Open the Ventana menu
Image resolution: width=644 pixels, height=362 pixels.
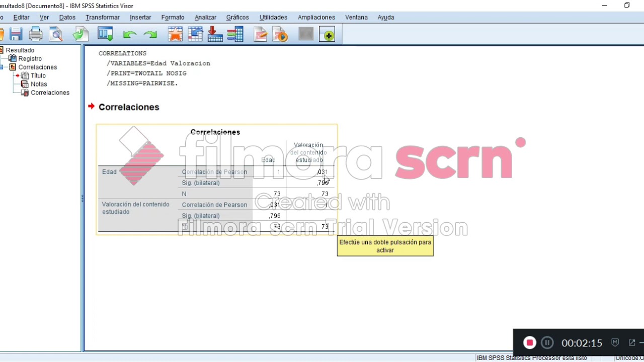click(356, 17)
